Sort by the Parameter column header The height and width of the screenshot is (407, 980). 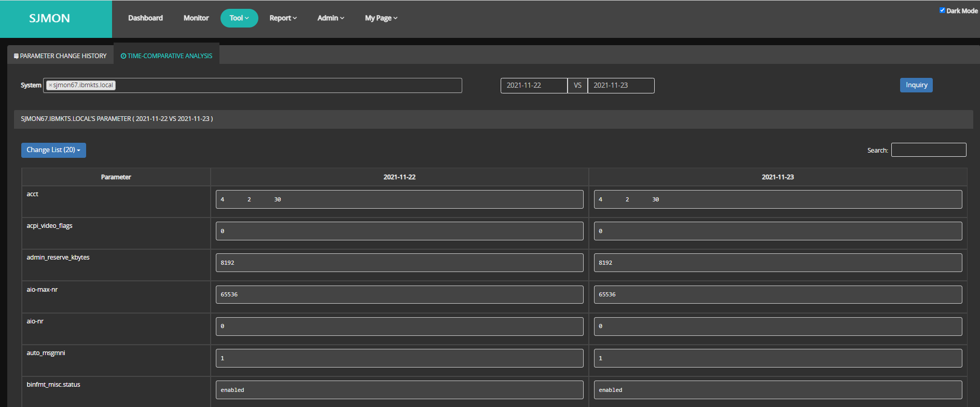[x=116, y=177]
